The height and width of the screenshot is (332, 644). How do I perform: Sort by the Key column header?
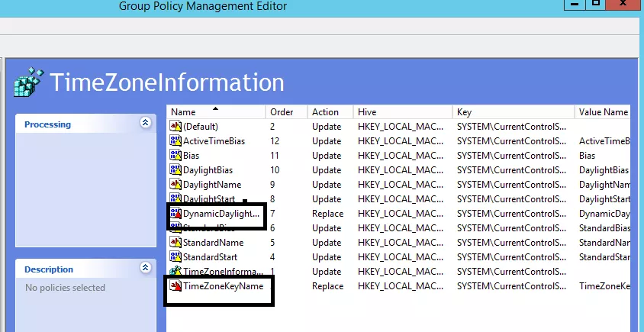coord(514,111)
